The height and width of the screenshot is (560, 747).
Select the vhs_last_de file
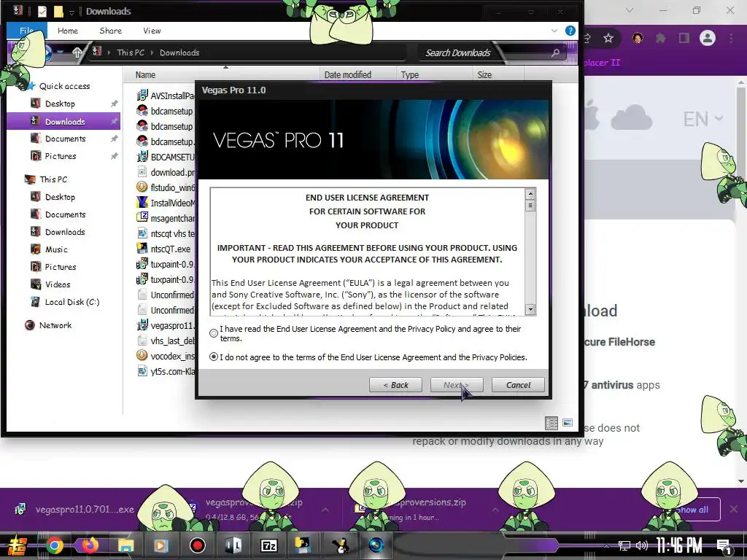pyautogui.click(x=172, y=341)
